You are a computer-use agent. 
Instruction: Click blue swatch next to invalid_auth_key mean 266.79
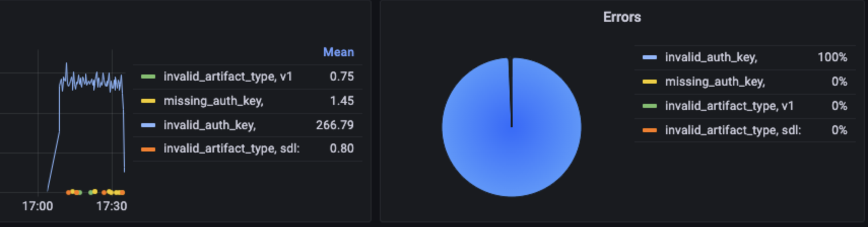tap(148, 125)
